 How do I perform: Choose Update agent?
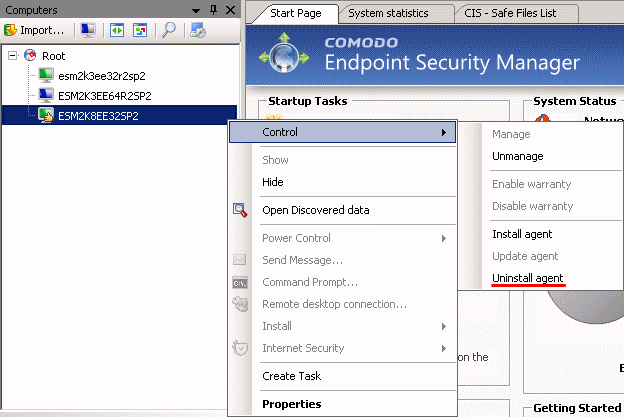click(525, 256)
